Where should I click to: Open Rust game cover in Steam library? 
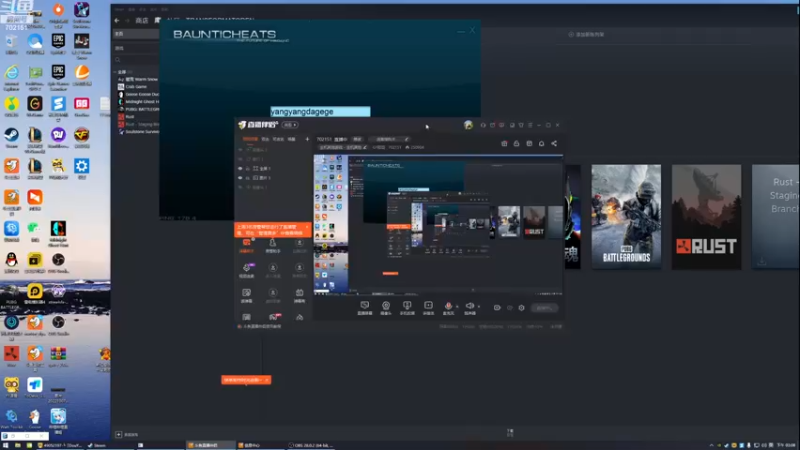pos(706,216)
